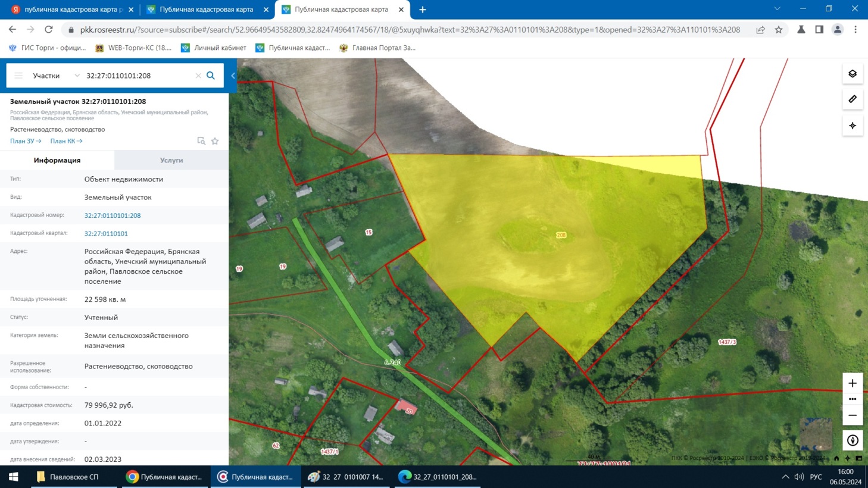Screen dimensions: 868x488
Task: Open the map layers panel
Action: click(x=853, y=74)
